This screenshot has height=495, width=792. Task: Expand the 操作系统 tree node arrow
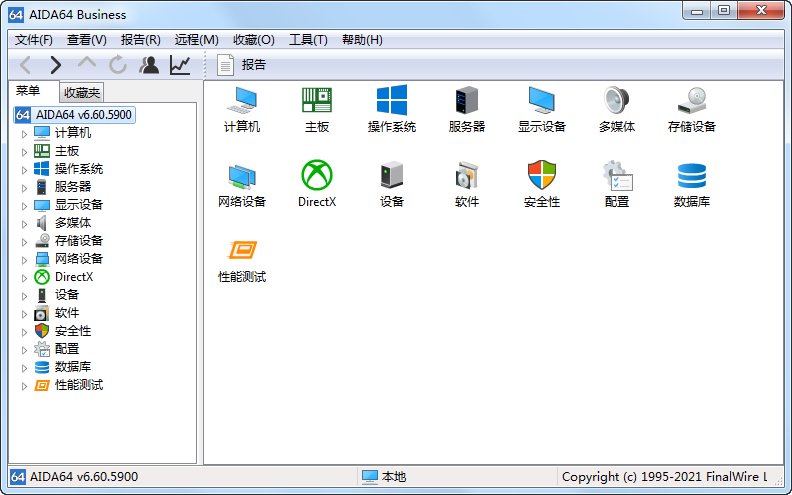tap(24, 170)
